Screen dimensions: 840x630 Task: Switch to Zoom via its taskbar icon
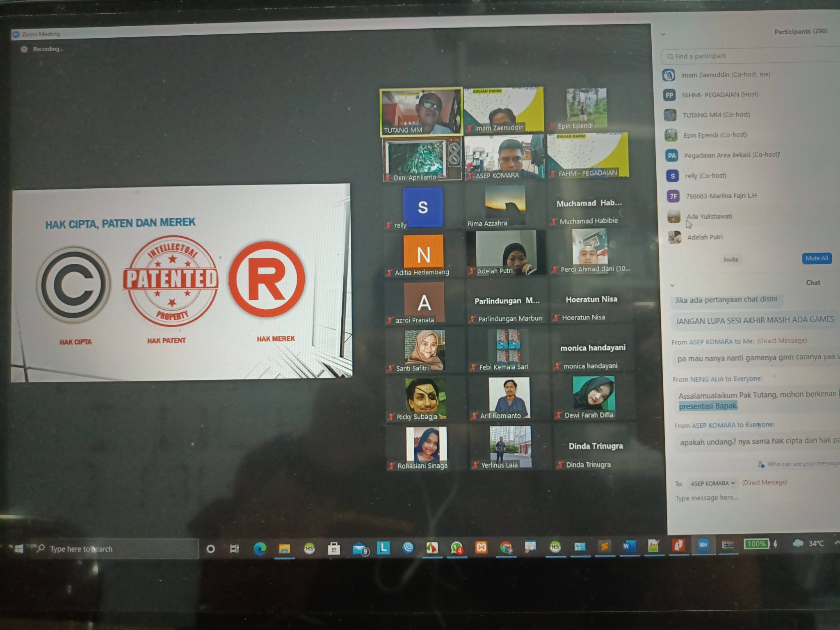click(703, 545)
